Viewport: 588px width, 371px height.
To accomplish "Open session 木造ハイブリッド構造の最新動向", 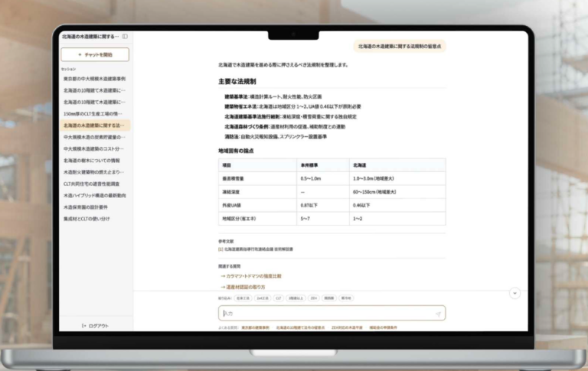I will coord(94,195).
